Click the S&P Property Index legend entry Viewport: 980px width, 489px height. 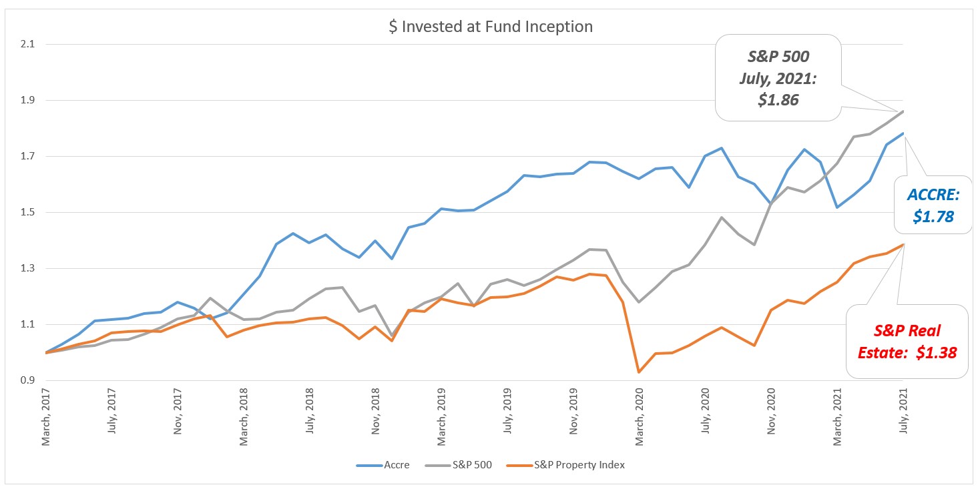[578, 465]
